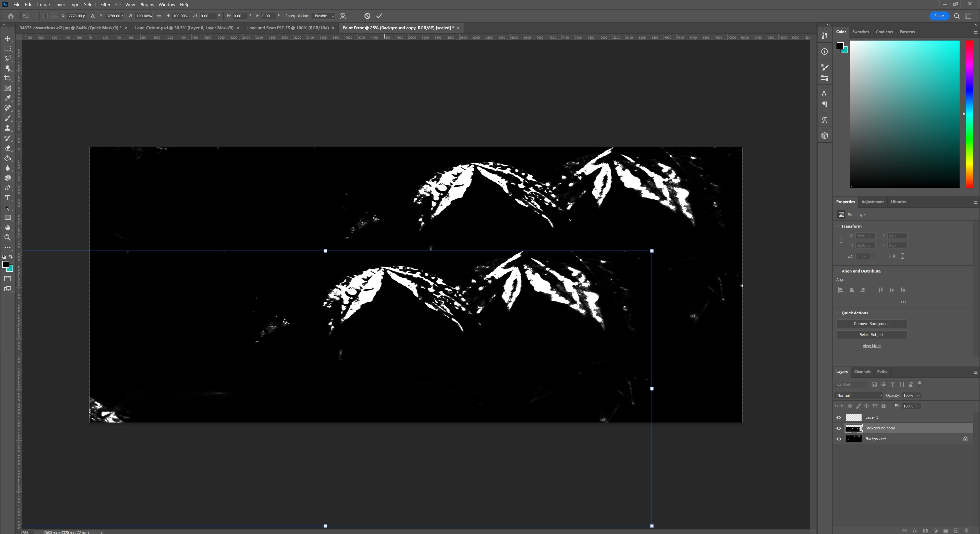The height and width of the screenshot is (534, 980).
Task: Select the Hand tool
Action: (8, 227)
